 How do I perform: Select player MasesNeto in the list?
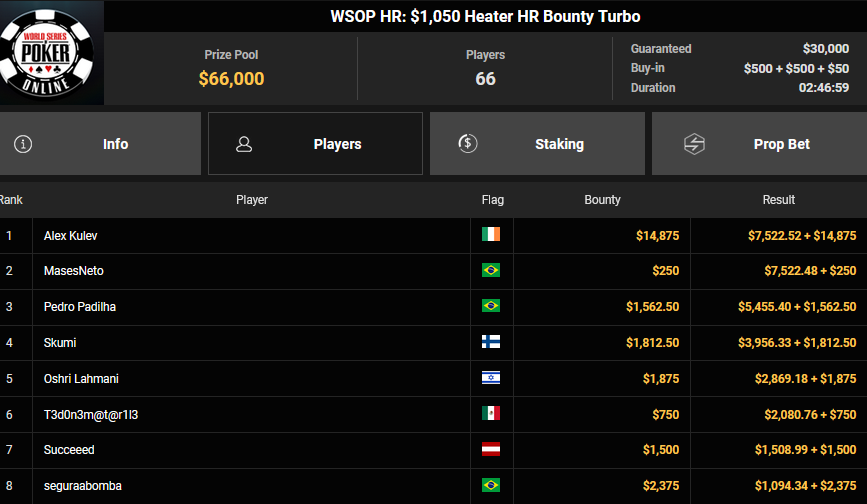click(74, 271)
